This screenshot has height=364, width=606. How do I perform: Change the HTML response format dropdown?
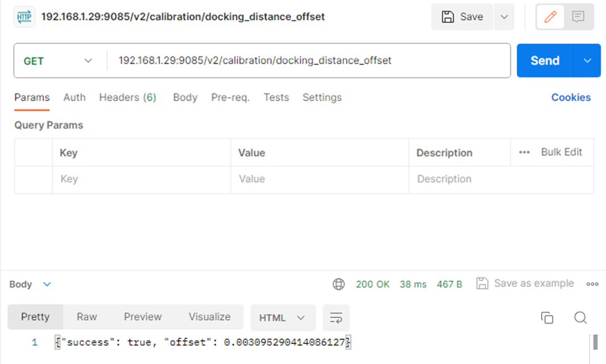[x=282, y=318]
